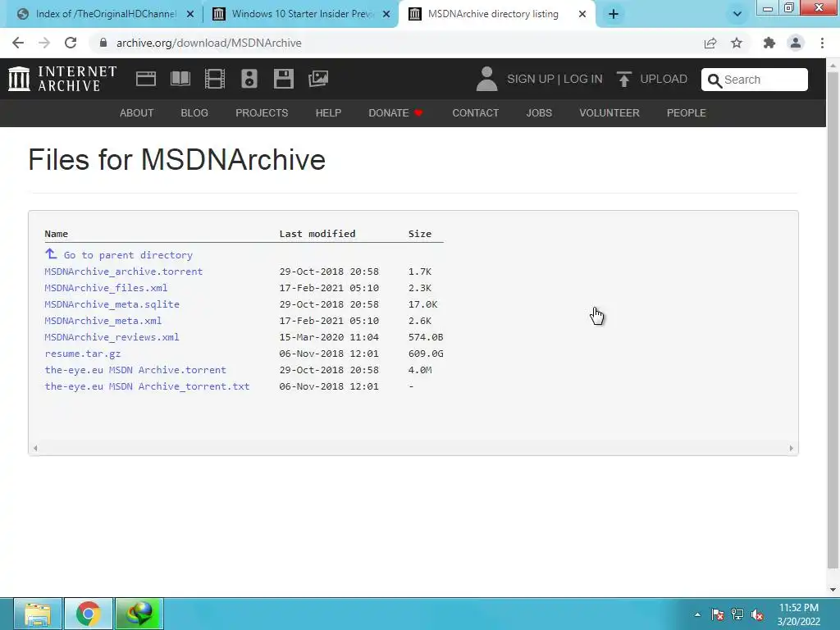The image size is (840, 630).
Task: Click the browser back arrow
Action: coord(18,43)
